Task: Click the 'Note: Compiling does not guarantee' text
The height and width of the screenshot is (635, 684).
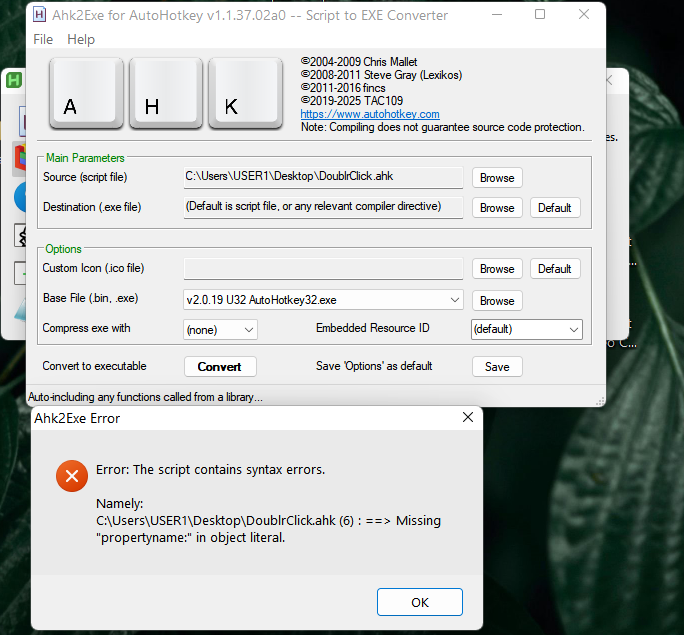Action: [x=442, y=127]
